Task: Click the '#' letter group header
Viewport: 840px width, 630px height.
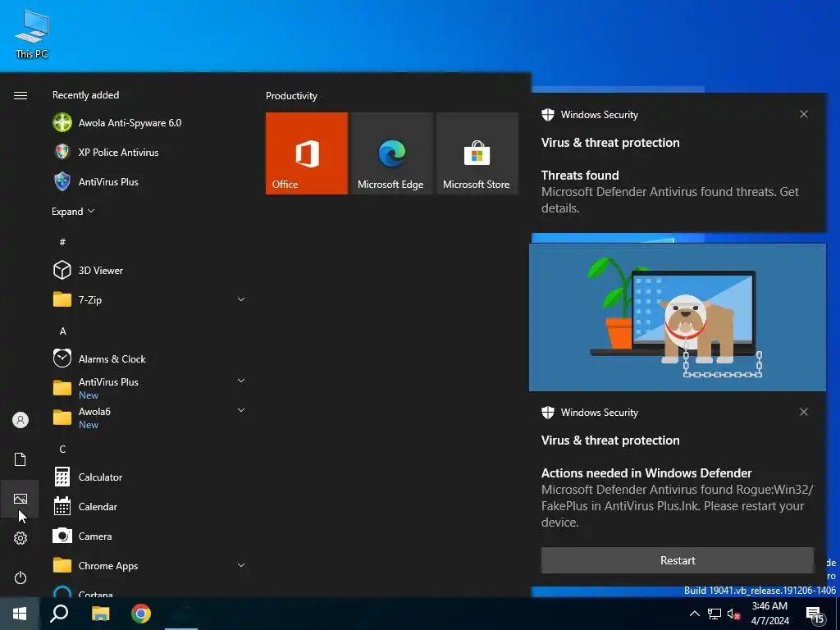Action: (x=62, y=242)
